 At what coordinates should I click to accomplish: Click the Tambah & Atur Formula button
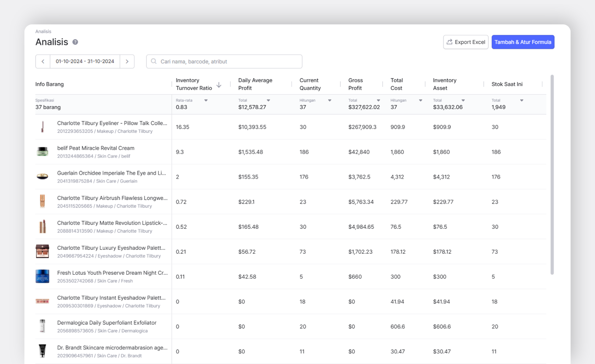coord(523,42)
